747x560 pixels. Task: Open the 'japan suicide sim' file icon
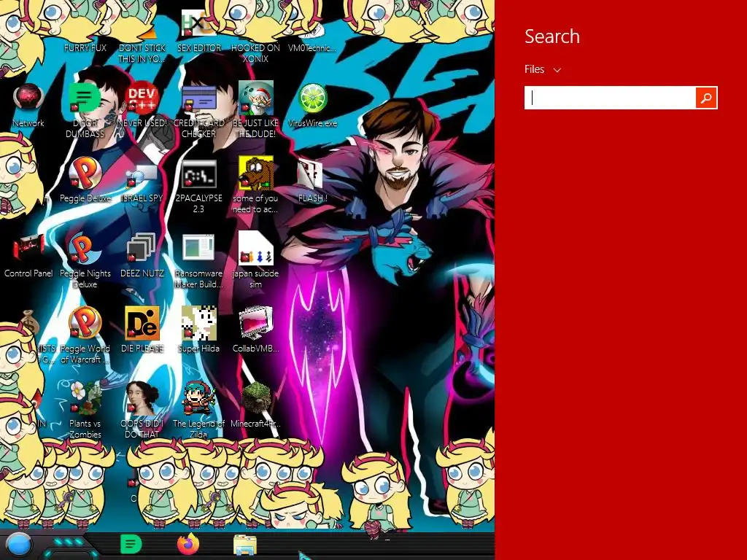pyautogui.click(x=256, y=248)
